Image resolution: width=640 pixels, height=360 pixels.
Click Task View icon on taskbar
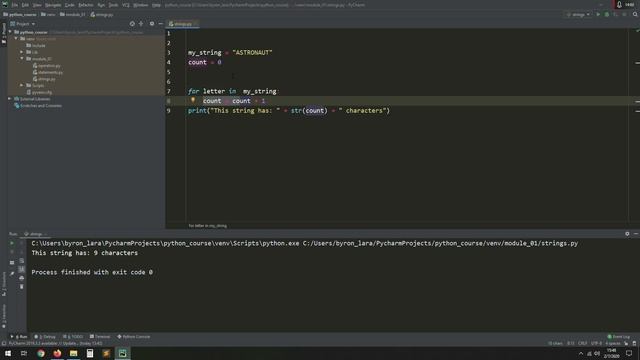(x=24, y=353)
